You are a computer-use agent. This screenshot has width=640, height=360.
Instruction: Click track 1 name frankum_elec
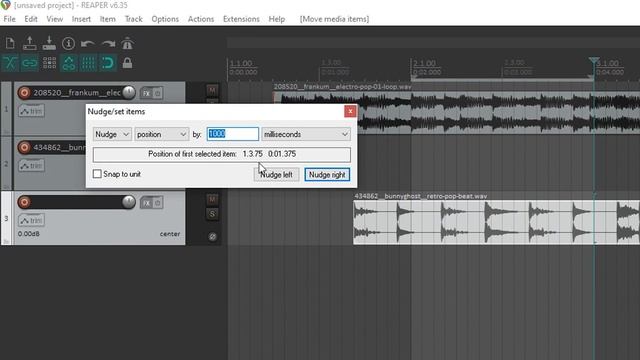(x=77, y=93)
